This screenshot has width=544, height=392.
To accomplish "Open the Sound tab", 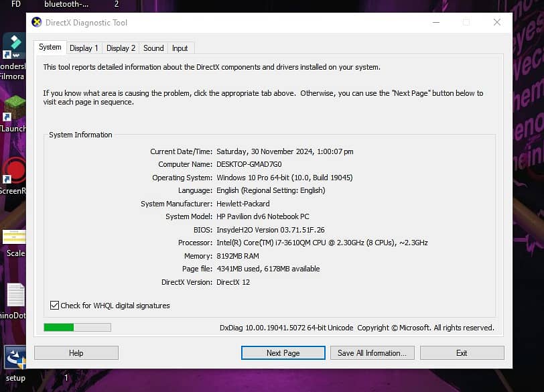I will tap(153, 48).
